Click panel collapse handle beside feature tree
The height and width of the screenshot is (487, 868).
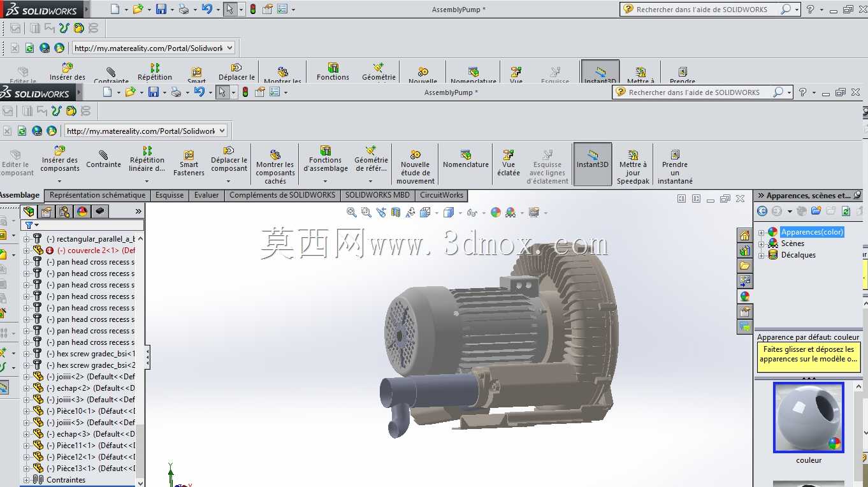(x=148, y=357)
